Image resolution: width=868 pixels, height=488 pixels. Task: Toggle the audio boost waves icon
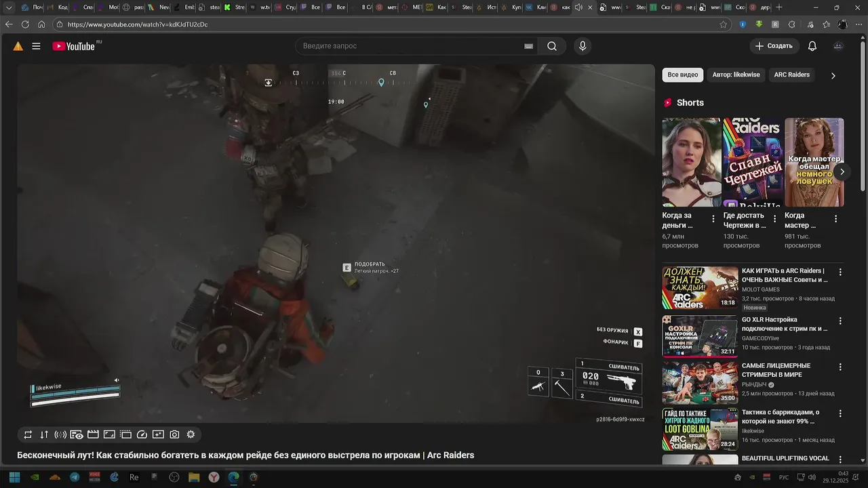click(x=60, y=434)
